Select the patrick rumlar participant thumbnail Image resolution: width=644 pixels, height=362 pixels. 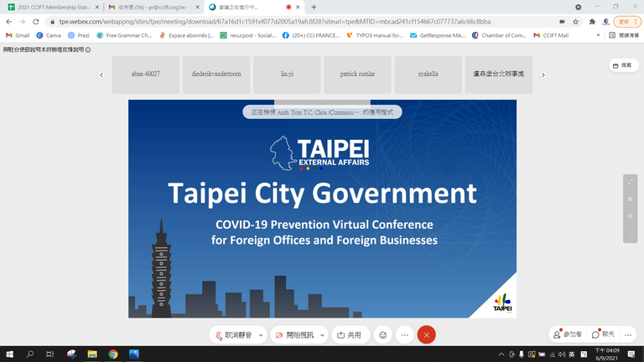[x=357, y=75]
